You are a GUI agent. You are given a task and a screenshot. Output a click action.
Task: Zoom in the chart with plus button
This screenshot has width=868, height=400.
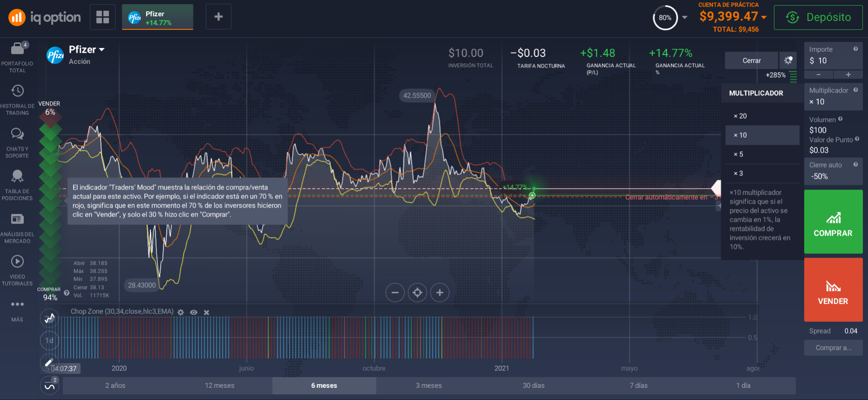tap(440, 292)
